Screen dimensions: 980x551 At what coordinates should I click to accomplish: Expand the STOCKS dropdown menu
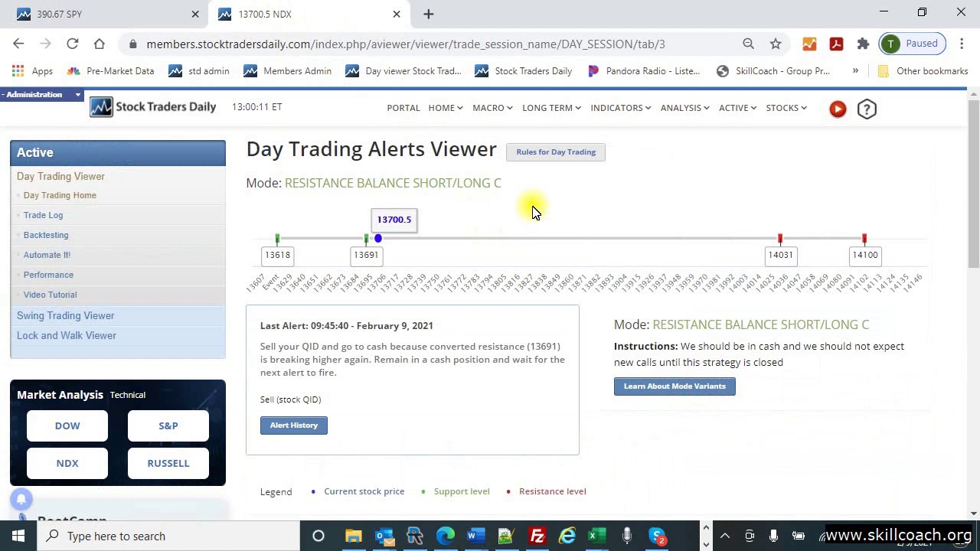(787, 108)
